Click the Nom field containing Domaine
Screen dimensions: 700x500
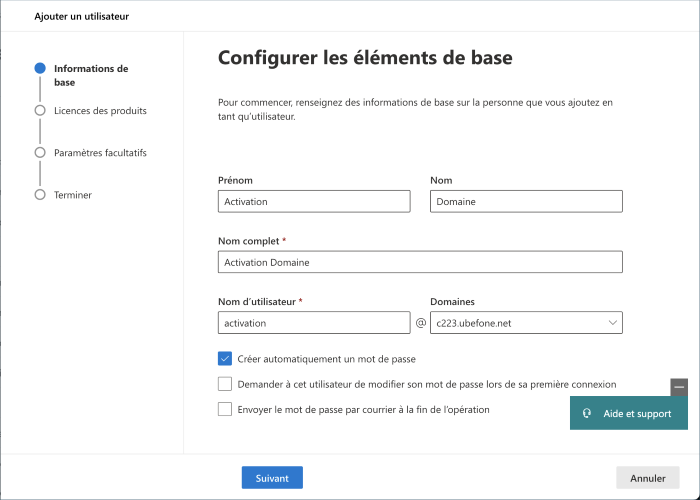[x=526, y=201]
